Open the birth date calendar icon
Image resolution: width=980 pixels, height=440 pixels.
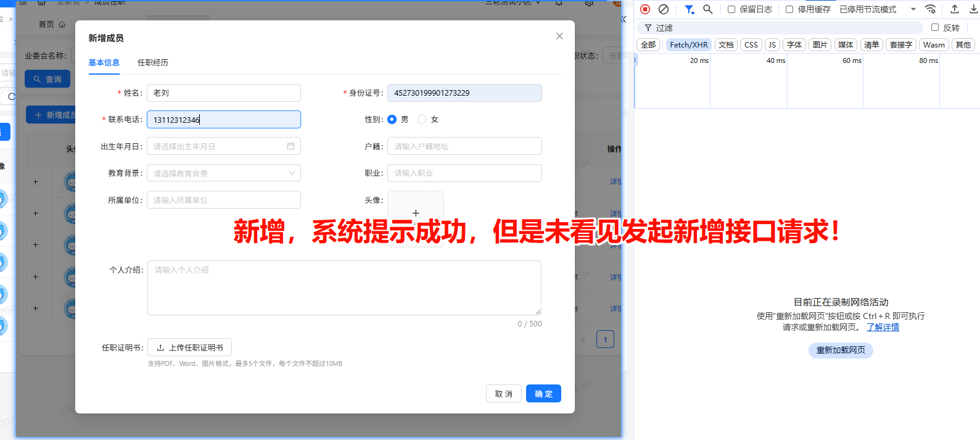click(290, 146)
